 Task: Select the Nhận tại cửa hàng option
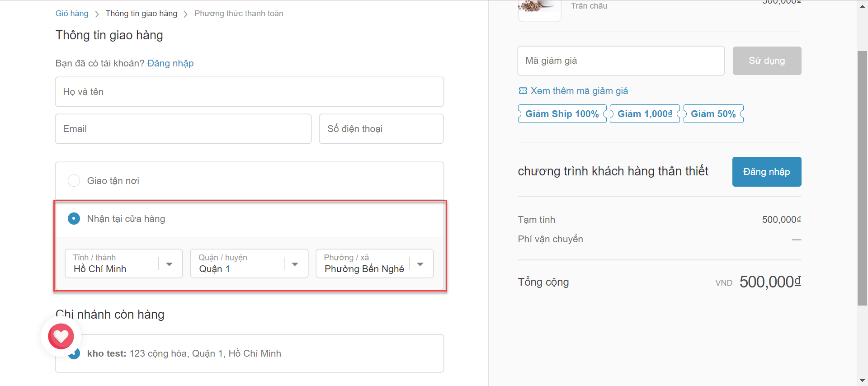[x=74, y=219]
